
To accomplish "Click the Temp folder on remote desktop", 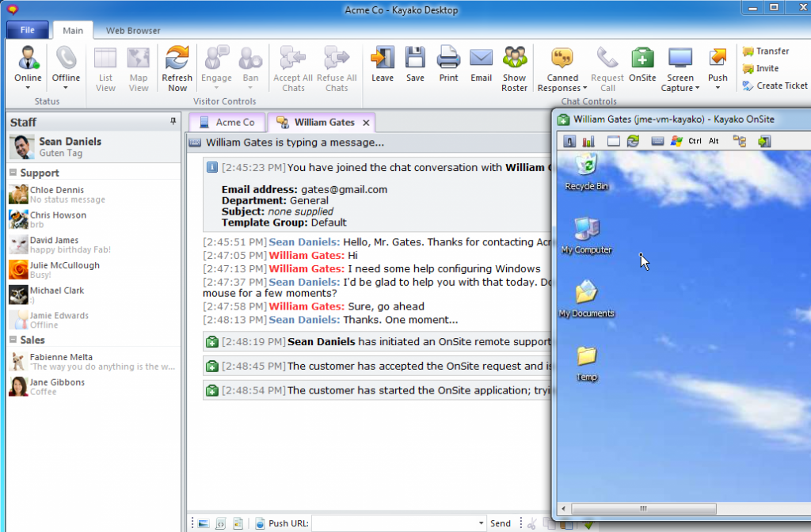I will pyautogui.click(x=586, y=364).
